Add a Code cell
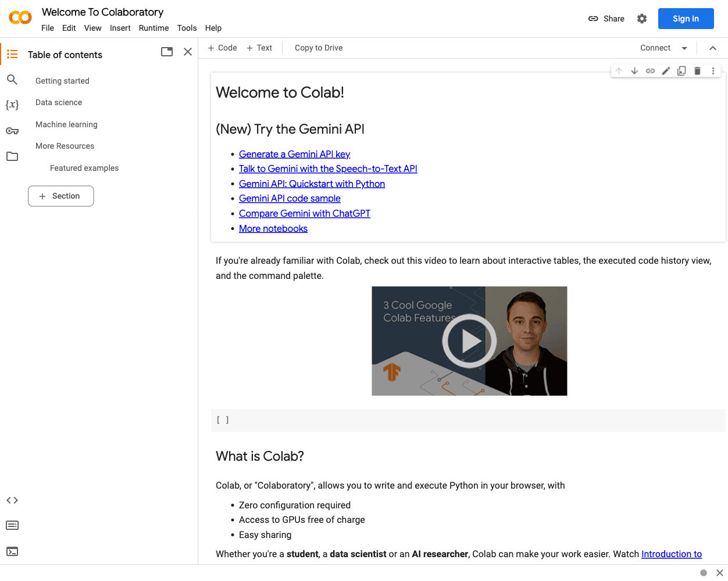The height and width of the screenshot is (581, 728). point(222,48)
